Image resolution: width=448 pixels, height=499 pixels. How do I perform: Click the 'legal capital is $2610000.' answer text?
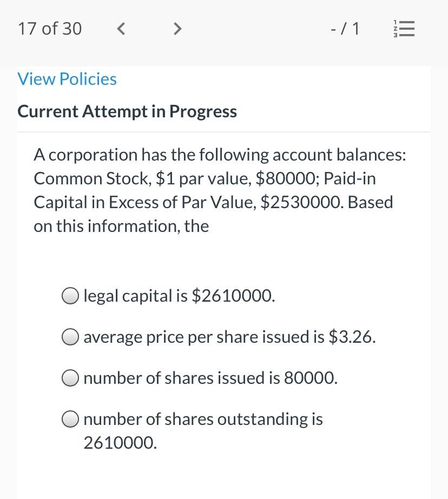(x=179, y=296)
